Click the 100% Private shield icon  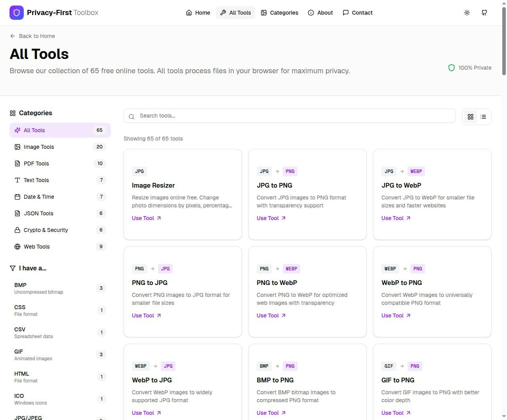tap(451, 68)
